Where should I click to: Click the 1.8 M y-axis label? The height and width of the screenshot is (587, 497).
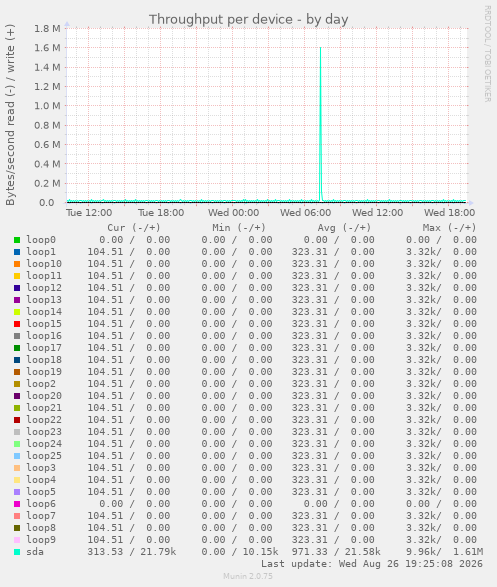(47, 28)
